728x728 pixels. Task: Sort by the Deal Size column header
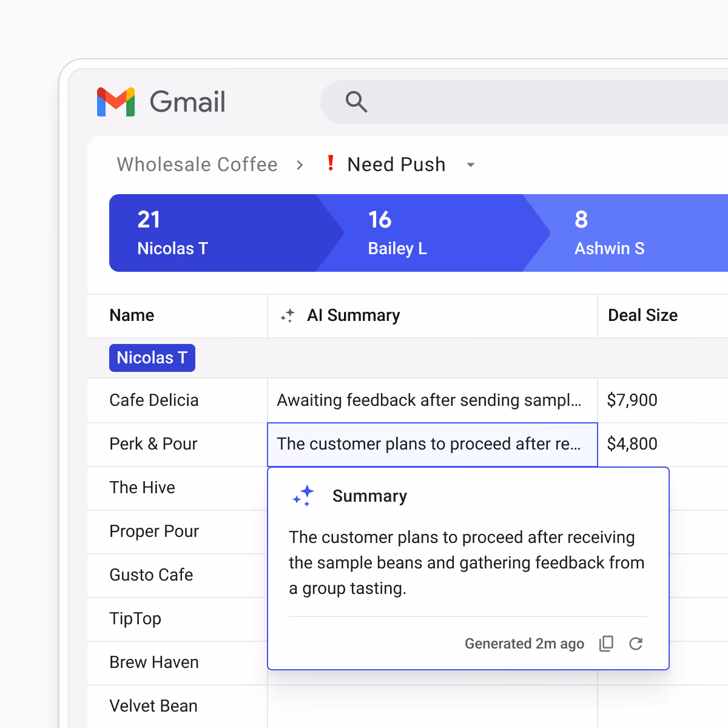pos(643,315)
